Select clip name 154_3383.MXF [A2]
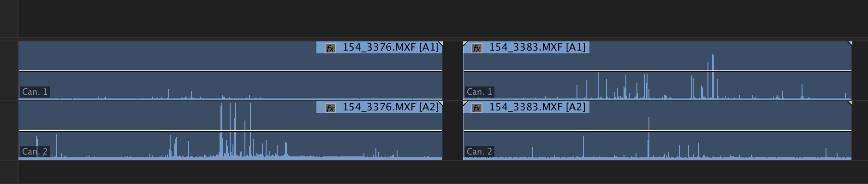This screenshot has height=184, width=868. click(x=537, y=107)
